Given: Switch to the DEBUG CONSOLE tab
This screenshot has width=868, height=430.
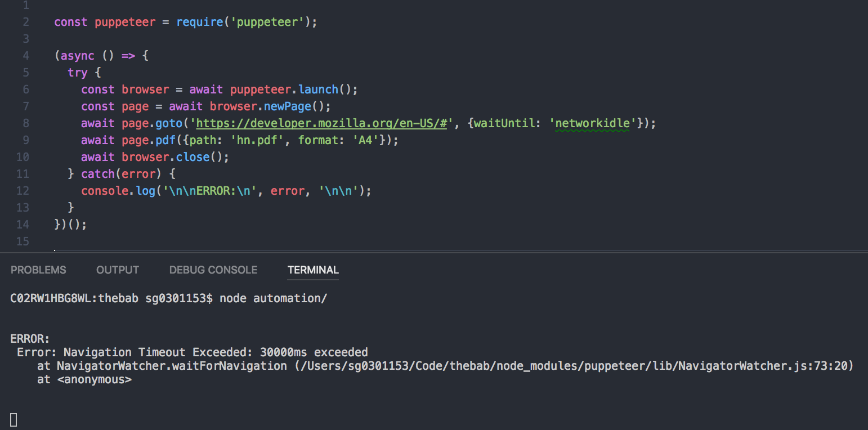Looking at the screenshot, I should [x=213, y=270].
